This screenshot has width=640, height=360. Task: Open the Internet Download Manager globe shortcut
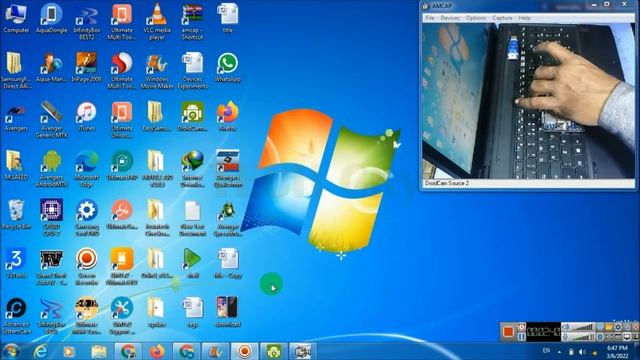(x=192, y=169)
